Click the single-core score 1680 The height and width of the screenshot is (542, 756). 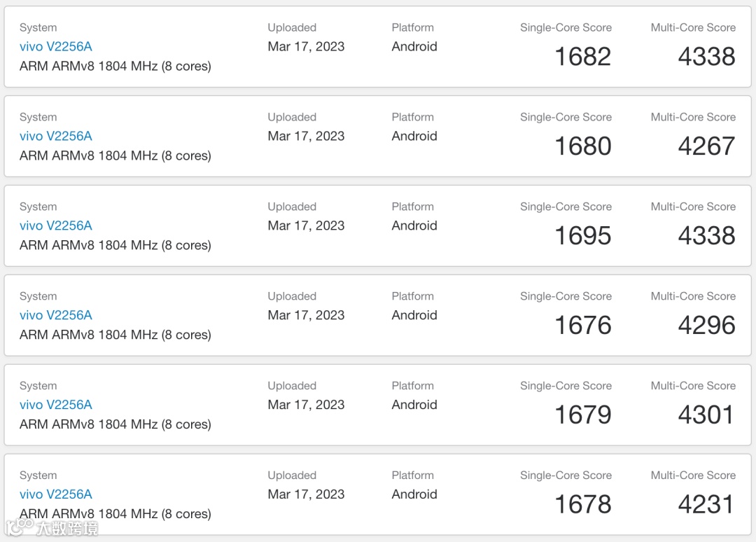(582, 146)
